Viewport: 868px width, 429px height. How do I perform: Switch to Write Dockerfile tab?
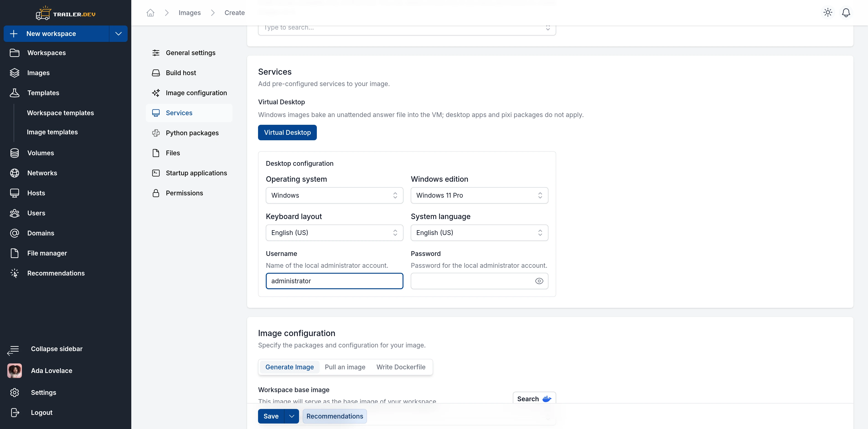tap(401, 367)
